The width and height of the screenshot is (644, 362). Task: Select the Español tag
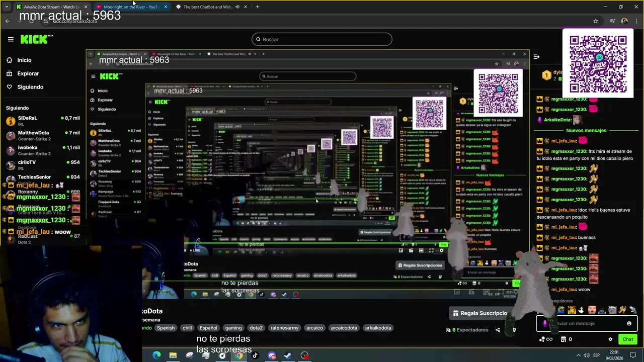(x=208, y=328)
